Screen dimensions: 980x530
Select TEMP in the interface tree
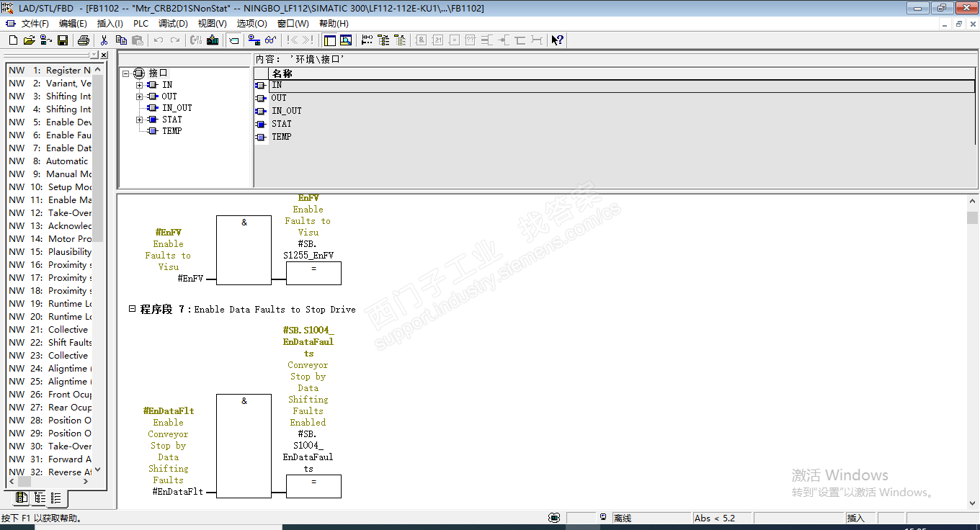(171, 131)
